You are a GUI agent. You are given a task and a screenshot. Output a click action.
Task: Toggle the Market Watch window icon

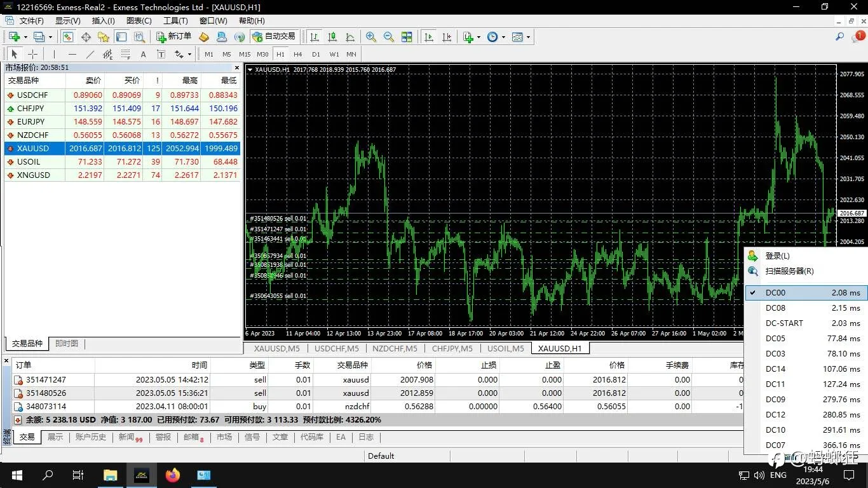point(67,37)
